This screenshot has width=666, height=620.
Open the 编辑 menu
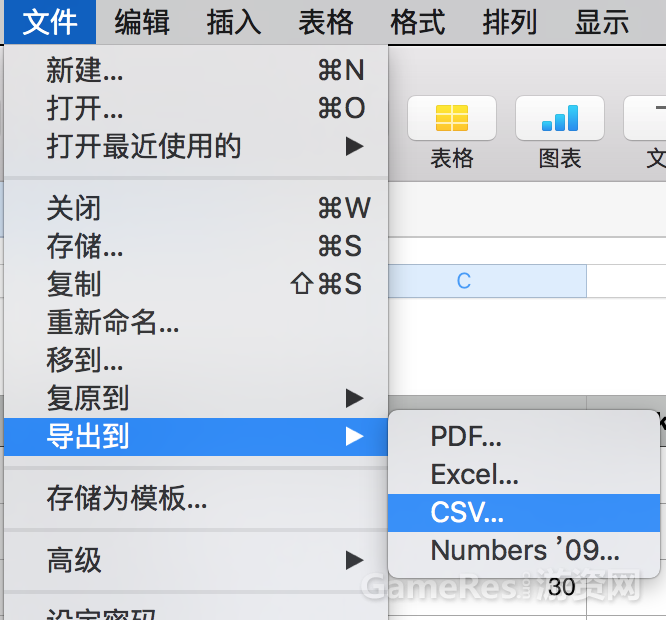tap(142, 22)
